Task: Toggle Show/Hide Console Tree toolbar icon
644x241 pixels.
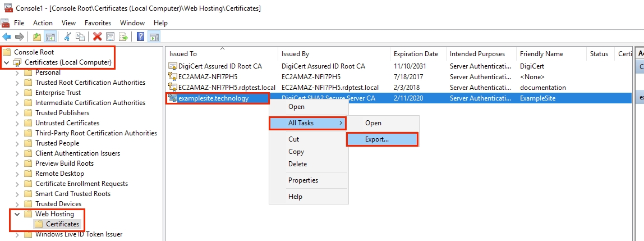Action: [x=50, y=37]
